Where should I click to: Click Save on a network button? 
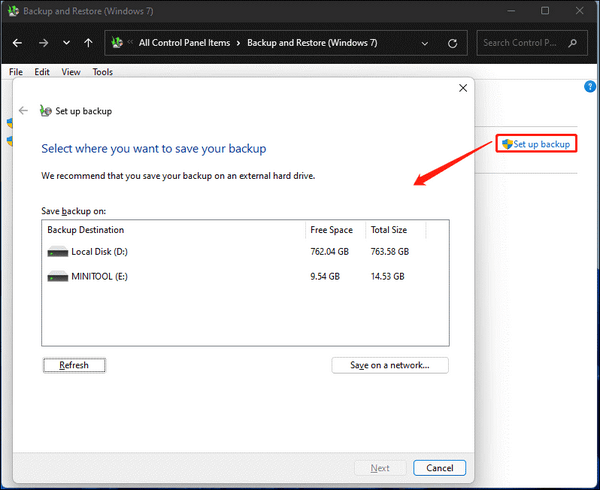[389, 365]
